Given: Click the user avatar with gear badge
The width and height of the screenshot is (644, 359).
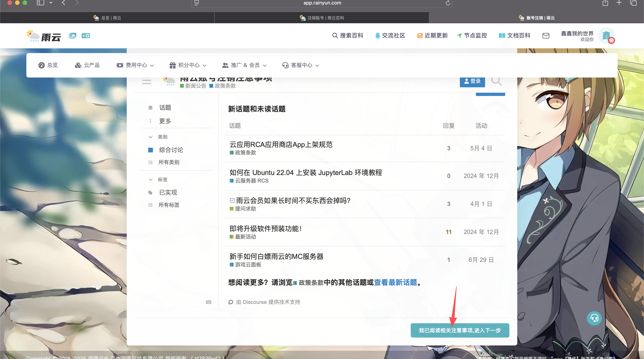Looking at the screenshot, I should (x=606, y=36).
